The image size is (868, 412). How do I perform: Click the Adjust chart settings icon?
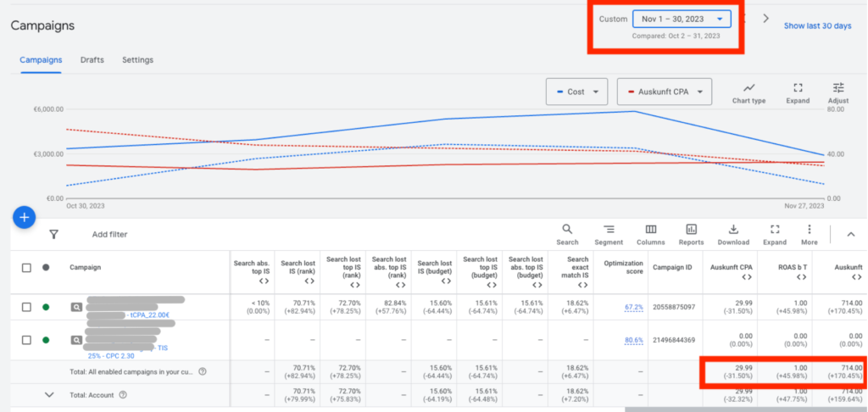838,88
